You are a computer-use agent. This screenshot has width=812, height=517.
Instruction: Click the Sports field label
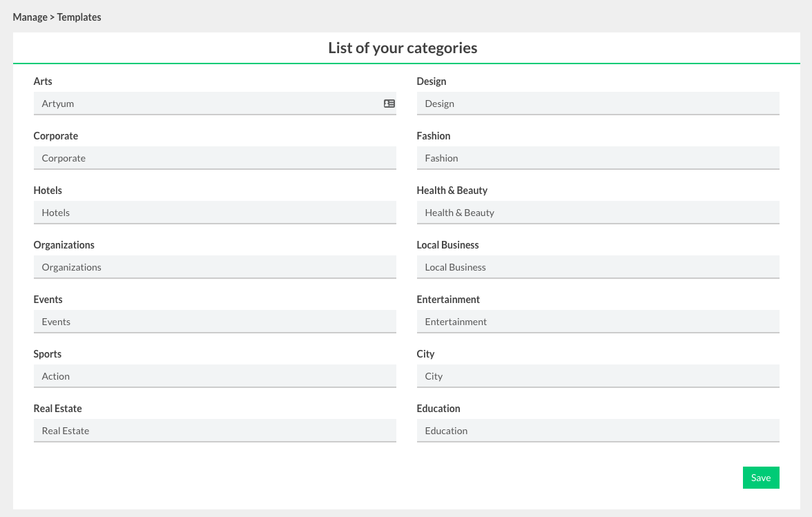tap(48, 354)
